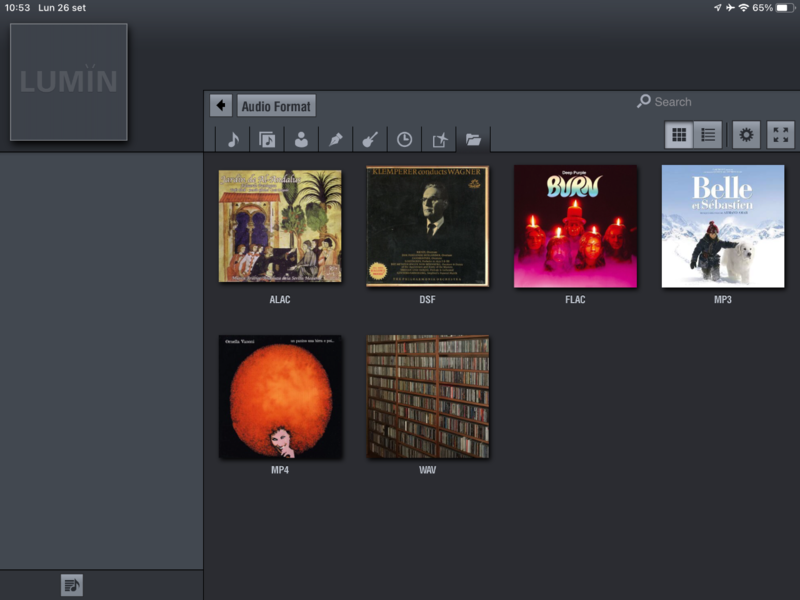
Task: Switch to grid view
Action: 679,135
